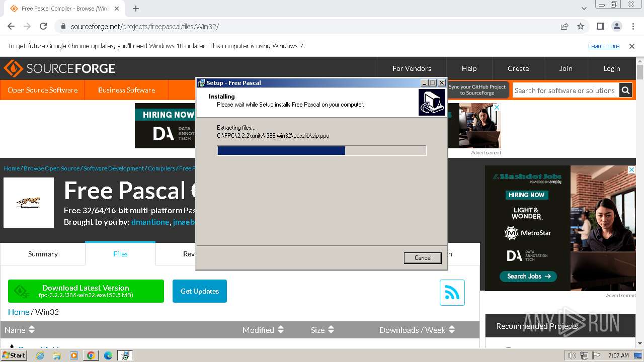Viewport: 644px width, 362px height.
Task: Click the Recommended Projects heading
Action: 537,326
